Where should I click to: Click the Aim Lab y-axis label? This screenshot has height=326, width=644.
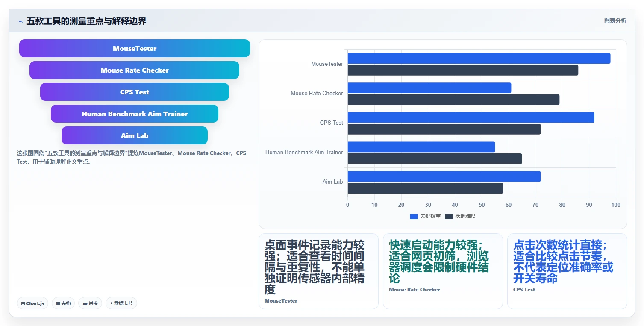[x=332, y=182]
